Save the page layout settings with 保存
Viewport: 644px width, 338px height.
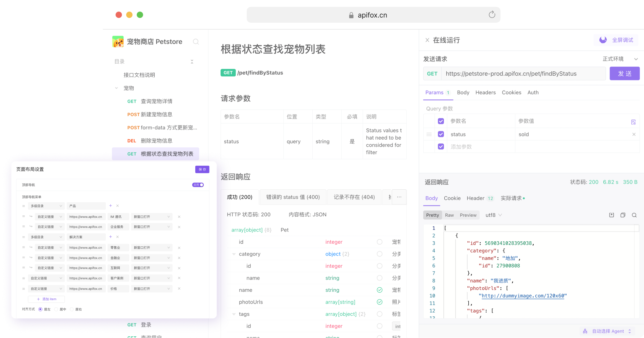point(202,169)
